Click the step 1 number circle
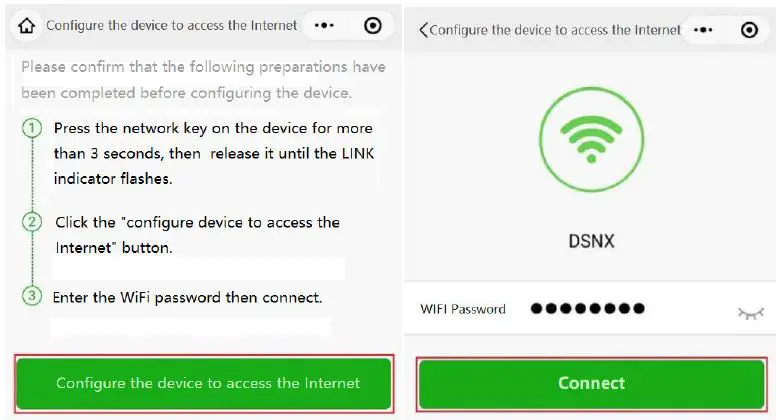This screenshot has height=420, width=776. pyautogui.click(x=33, y=129)
